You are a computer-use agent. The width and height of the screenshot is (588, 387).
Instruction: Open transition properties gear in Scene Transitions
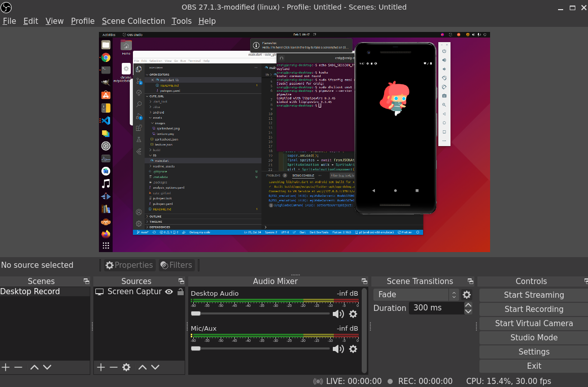click(x=467, y=294)
